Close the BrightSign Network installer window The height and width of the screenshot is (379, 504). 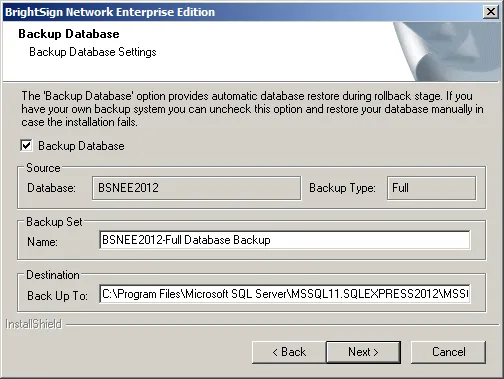point(491,12)
